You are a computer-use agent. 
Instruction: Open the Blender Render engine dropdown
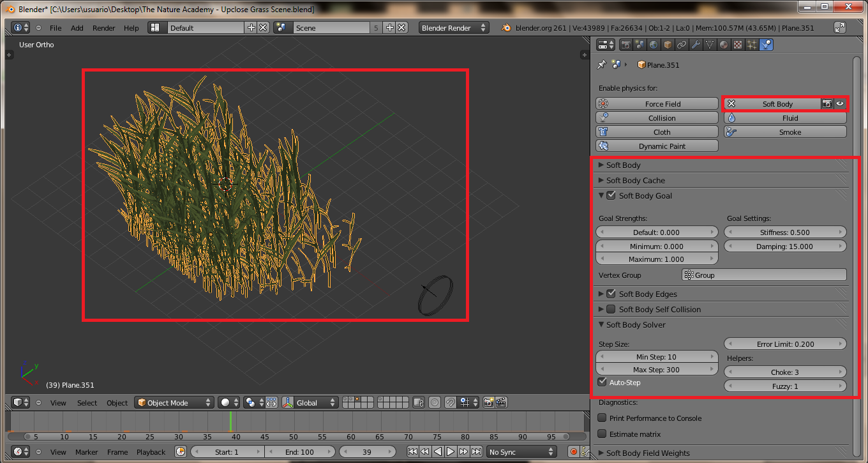454,28
